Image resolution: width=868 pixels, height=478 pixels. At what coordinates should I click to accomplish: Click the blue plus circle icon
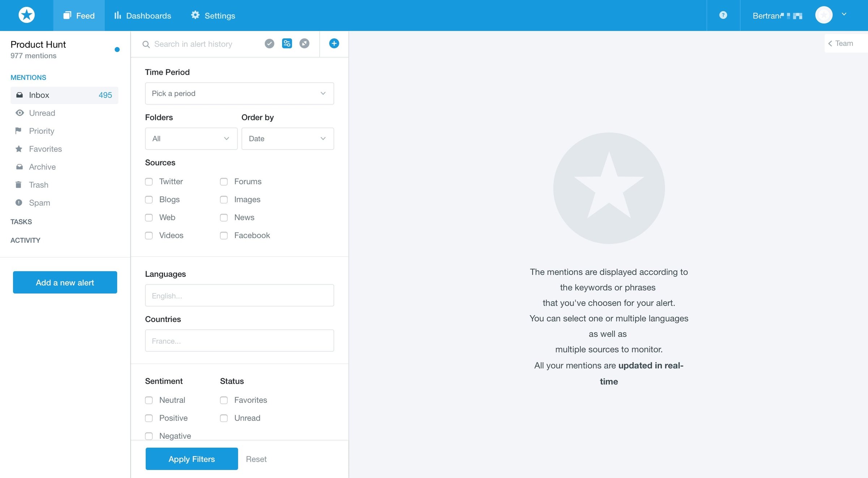334,44
